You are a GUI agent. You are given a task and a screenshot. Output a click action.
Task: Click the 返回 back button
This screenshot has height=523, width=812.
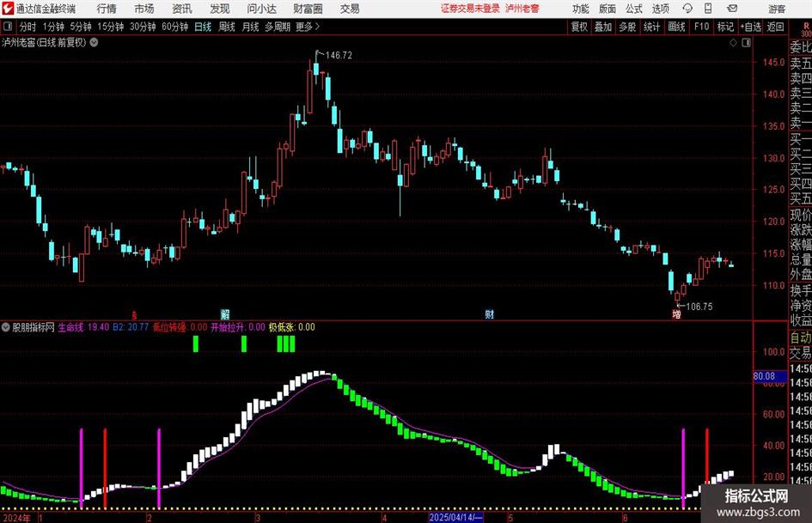tap(775, 27)
